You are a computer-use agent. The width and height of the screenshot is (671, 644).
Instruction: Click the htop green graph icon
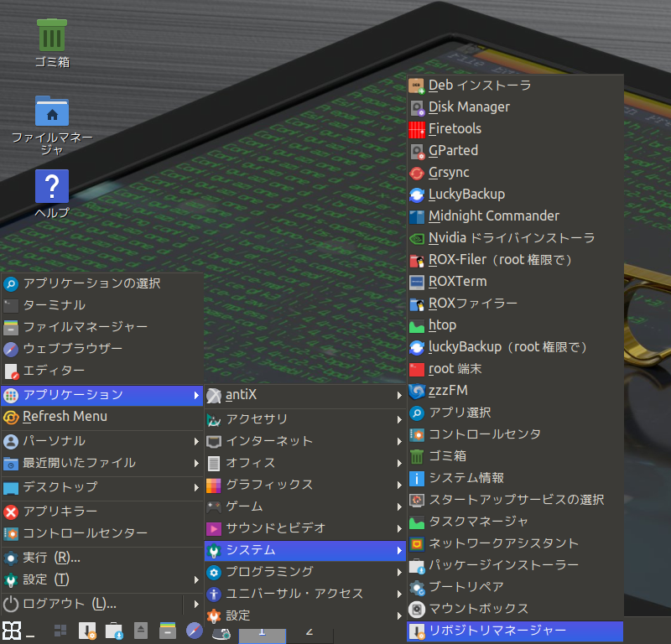[x=416, y=325]
